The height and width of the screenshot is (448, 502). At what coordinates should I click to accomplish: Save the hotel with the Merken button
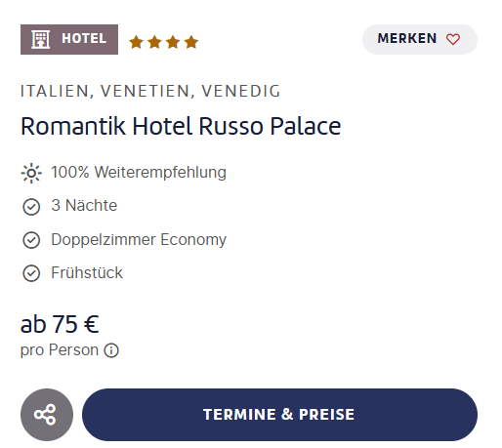click(420, 39)
